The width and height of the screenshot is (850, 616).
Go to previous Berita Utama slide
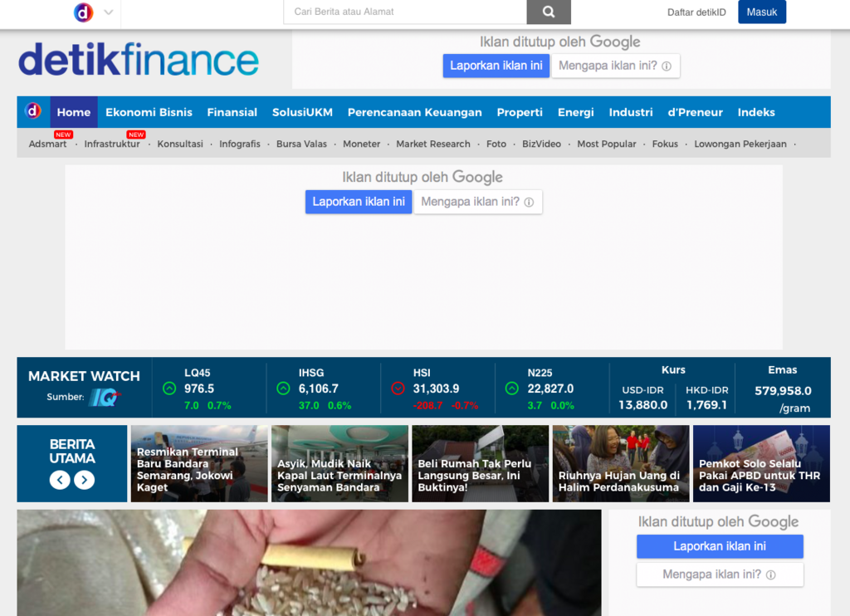(60, 480)
